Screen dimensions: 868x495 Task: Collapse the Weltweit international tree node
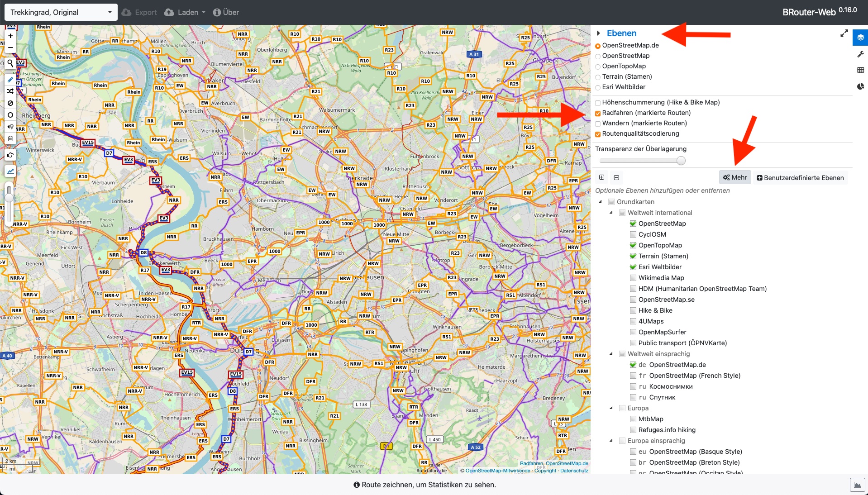[x=611, y=213]
